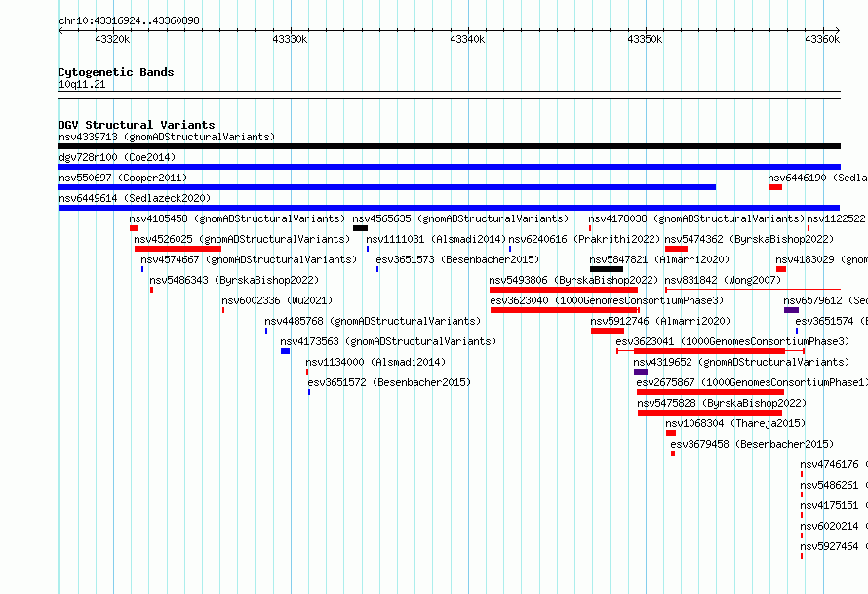The width and height of the screenshot is (868, 594).
Task: Open the dgv728n100 (Coe2014) label
Action: pos(117,157)
